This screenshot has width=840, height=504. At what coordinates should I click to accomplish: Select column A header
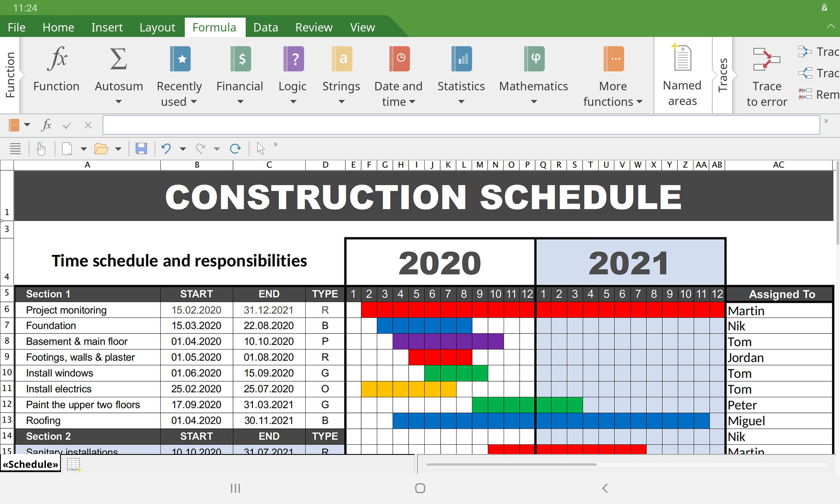tap(87, 165)
